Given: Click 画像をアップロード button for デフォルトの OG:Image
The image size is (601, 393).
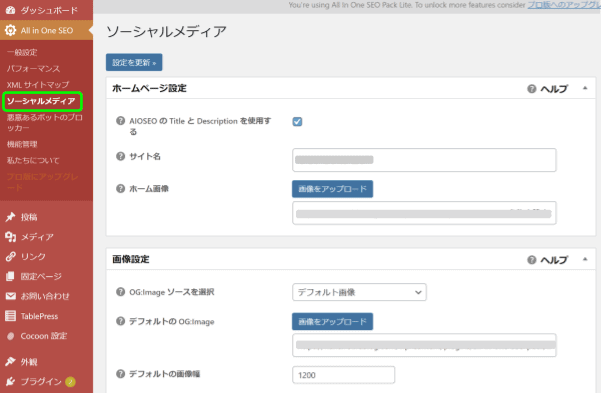Looking at the screenshot, I should pos(332,322).
